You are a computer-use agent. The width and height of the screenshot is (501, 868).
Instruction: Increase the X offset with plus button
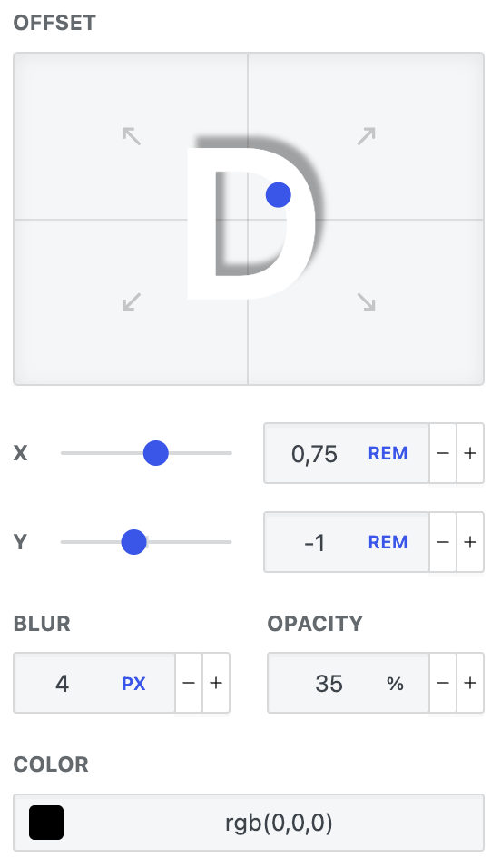coord(470,453)
